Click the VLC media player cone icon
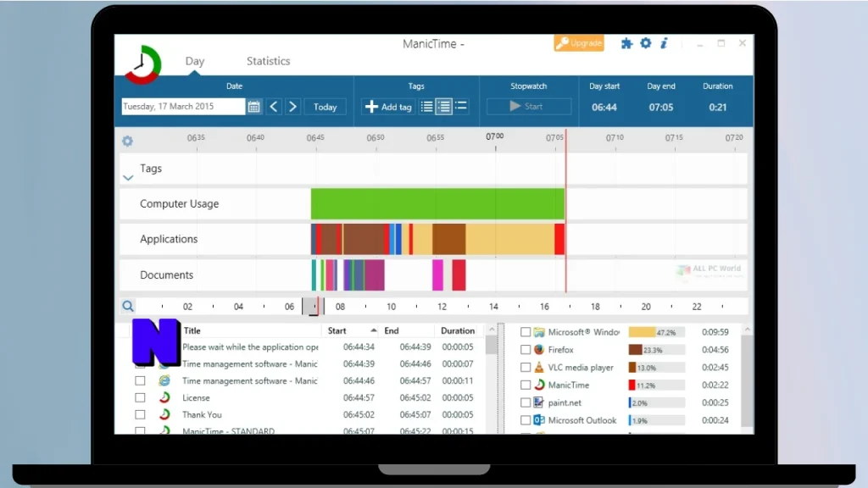 click(x=539, y=368)
